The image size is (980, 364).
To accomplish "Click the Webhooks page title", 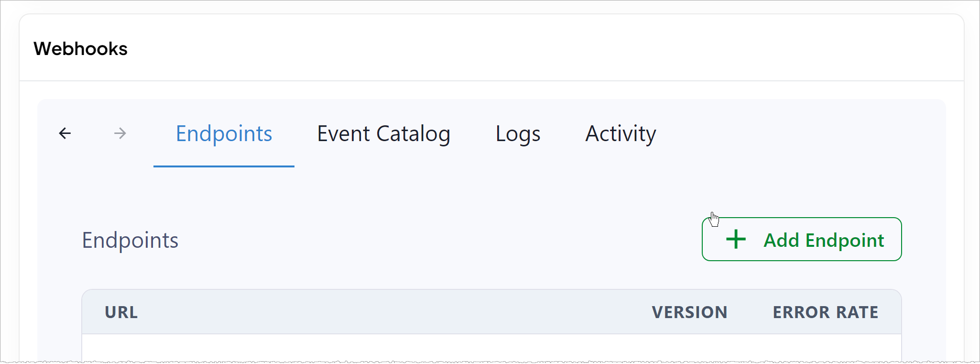I will pyautogui.click(x=80, y=49).
